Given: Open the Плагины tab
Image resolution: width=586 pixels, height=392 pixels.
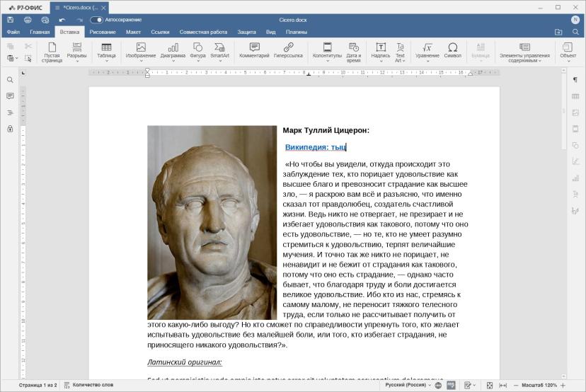Looking at the screenshot, I should click(297, 32).
